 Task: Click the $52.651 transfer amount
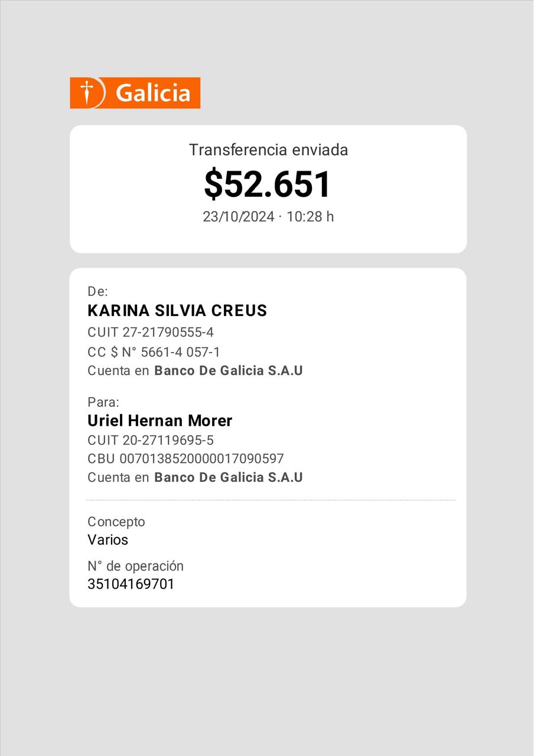click(268, 184)
